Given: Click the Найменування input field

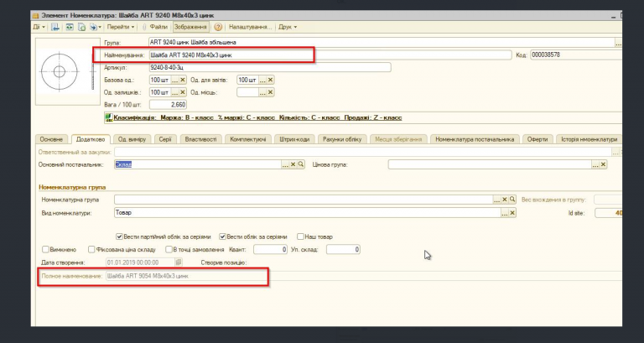Looking at the screenshot, I should coord(330,55).
